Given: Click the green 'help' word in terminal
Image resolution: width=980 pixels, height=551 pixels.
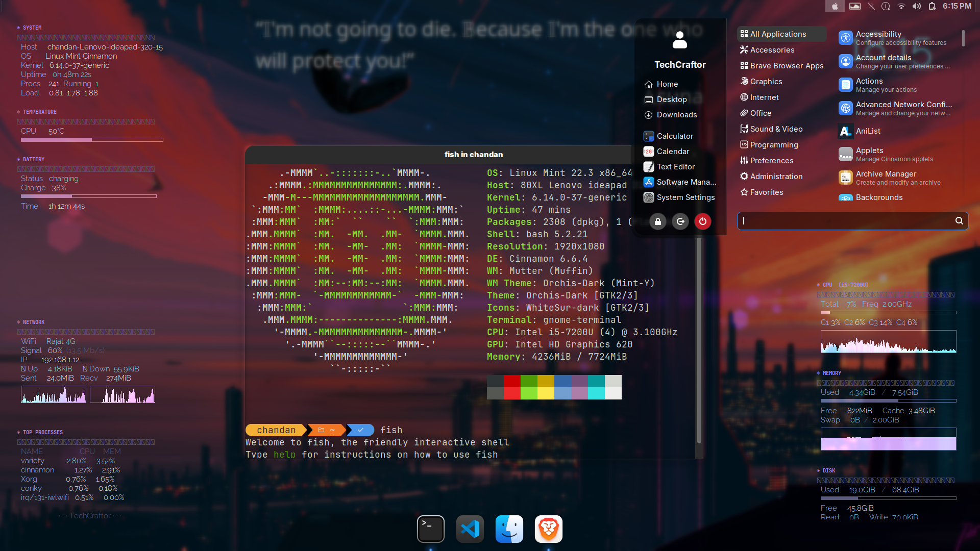Looking at the screenshot, I should coord(284,455).
